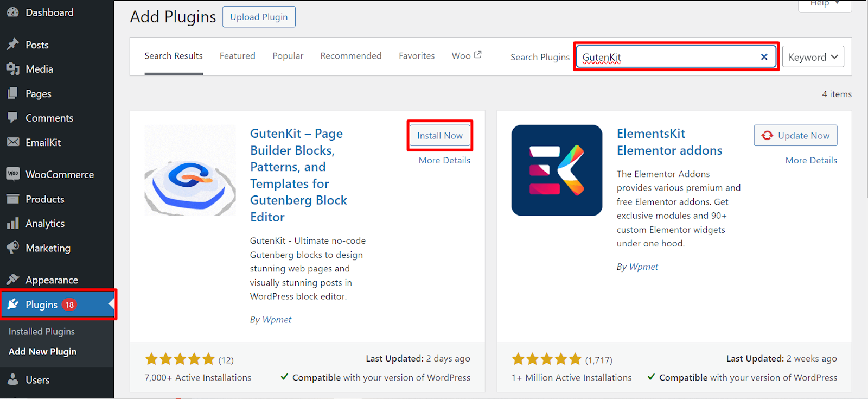Open WooCommerce menu item
Image resolution: width=868 pixels, height=399 pixels.
click(57, 174)
